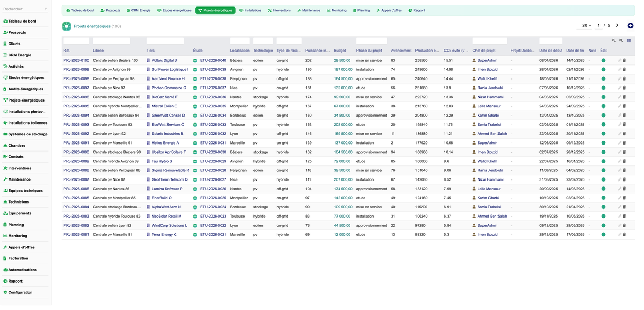This screenshot has height=310, width=644.
Task: Click the blue plus icon to add a project
Action: (631, 26)
